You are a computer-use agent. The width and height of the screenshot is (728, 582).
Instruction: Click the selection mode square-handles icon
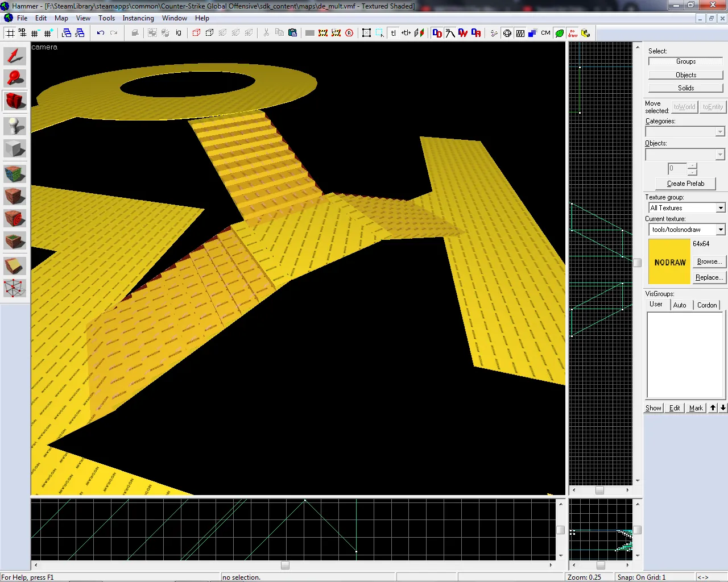click(x=366, y=33)
